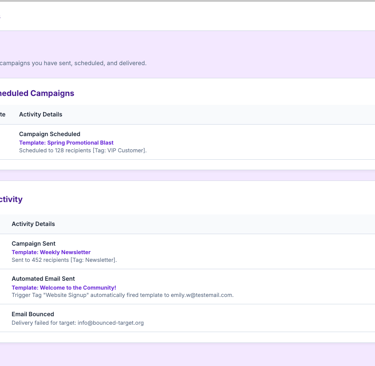Select the Email Bounced row title
Screen dimensions: 375x366
33,314
